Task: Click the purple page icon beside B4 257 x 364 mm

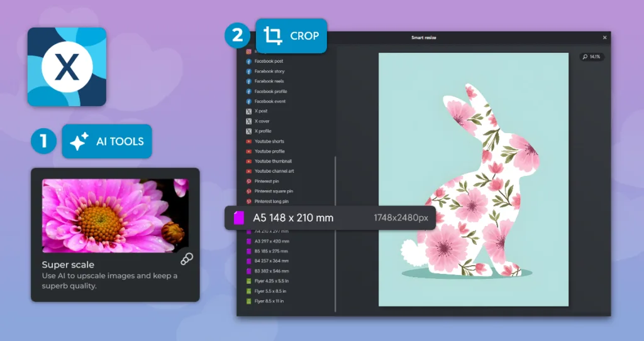Action: coord(248,261)
